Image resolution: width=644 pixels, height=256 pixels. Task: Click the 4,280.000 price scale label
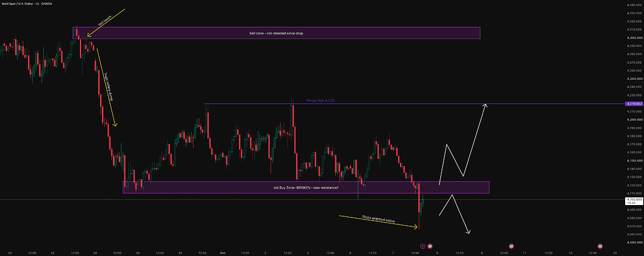(x=634, y=54)
